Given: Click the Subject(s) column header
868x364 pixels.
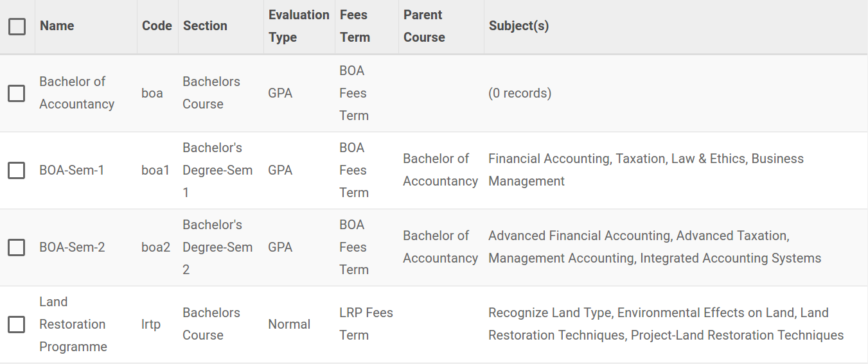Looking at the screenshot, I should [x=518, y=26].
